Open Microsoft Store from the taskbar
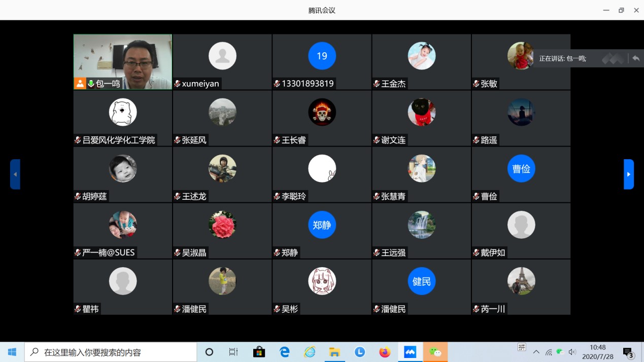Screen dimensions: 644x362 (259, 352)
